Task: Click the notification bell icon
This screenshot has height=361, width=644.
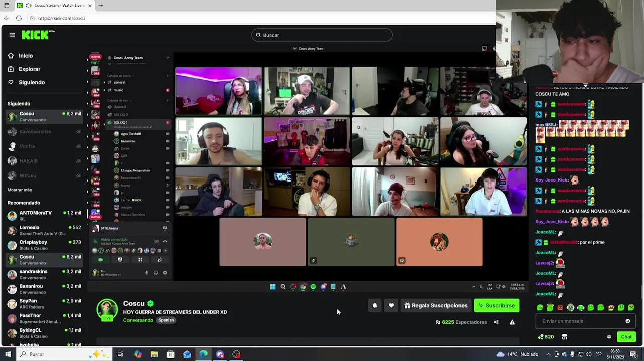Action: [374, 305]
